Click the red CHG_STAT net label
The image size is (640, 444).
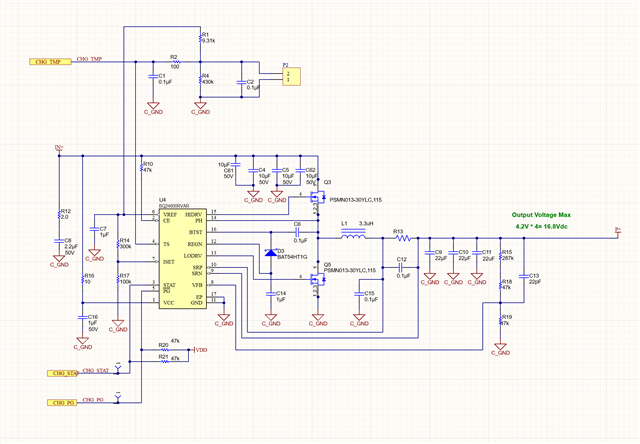pos(96,371)
